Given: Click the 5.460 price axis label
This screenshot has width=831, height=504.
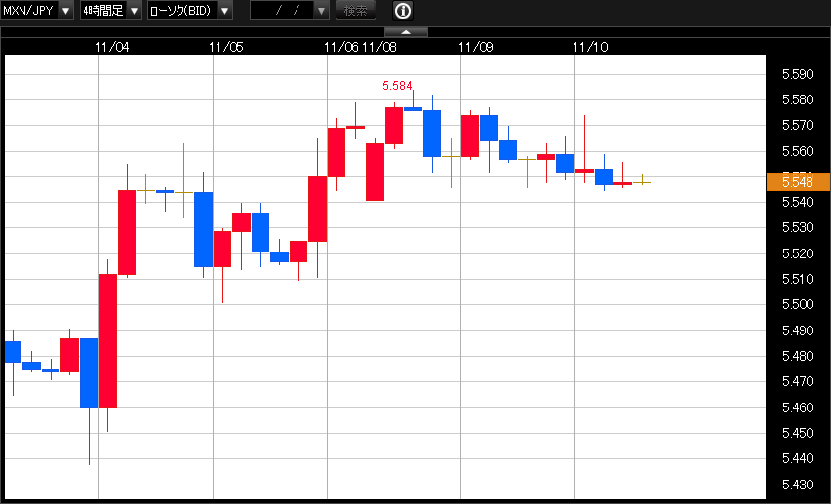Looking at the screenshot, I should tap(798, 407).
